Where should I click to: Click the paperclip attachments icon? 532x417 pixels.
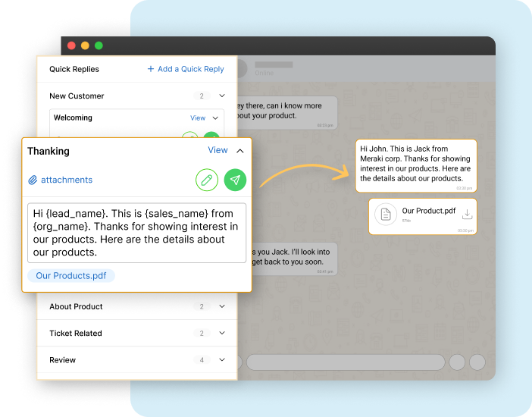[33, 180]
